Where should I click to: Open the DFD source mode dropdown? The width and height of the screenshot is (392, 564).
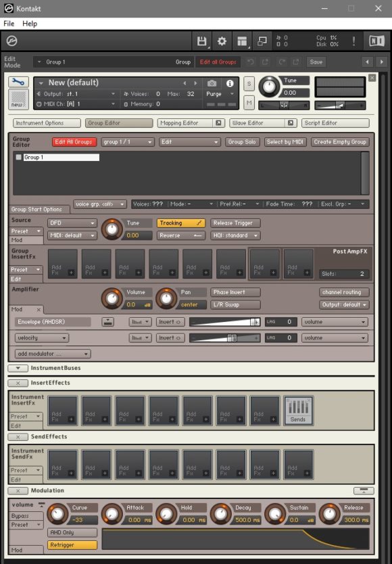tap(72, 223)
